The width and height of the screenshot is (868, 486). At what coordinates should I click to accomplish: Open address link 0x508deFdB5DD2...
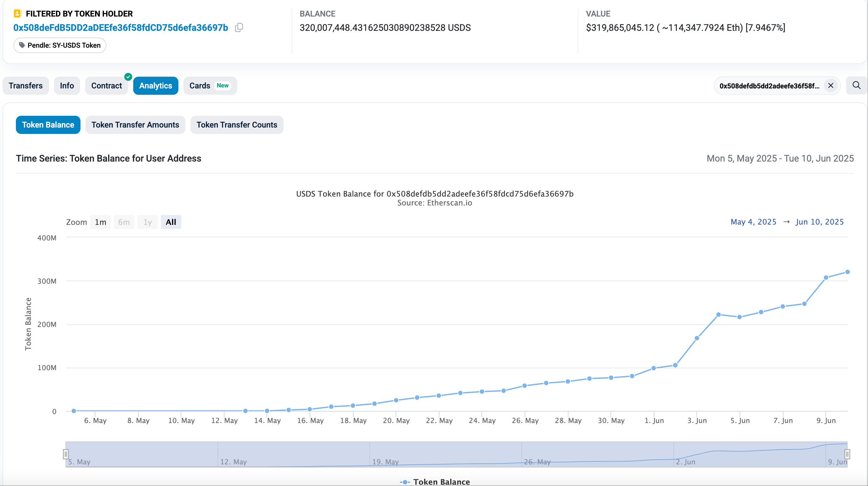(x=121, y=28)
